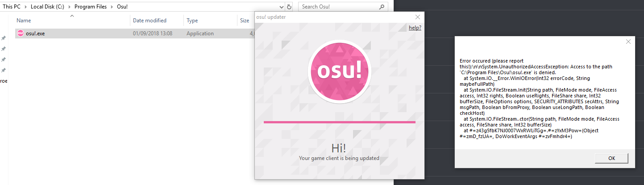Viewport: 644px width, 185px height.
Task: Select the osu!.exe file row
Action: point(135,34)
